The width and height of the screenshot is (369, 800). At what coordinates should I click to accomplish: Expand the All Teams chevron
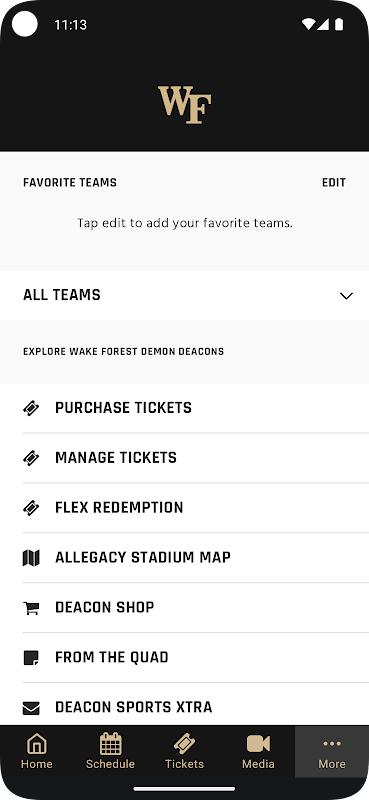[346, 295]
